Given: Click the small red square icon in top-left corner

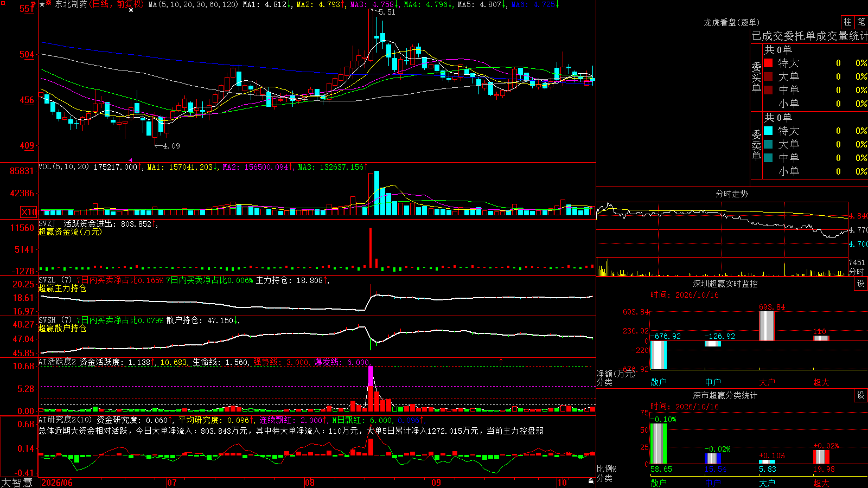Looking at the screenshot, I should point(2,2).
